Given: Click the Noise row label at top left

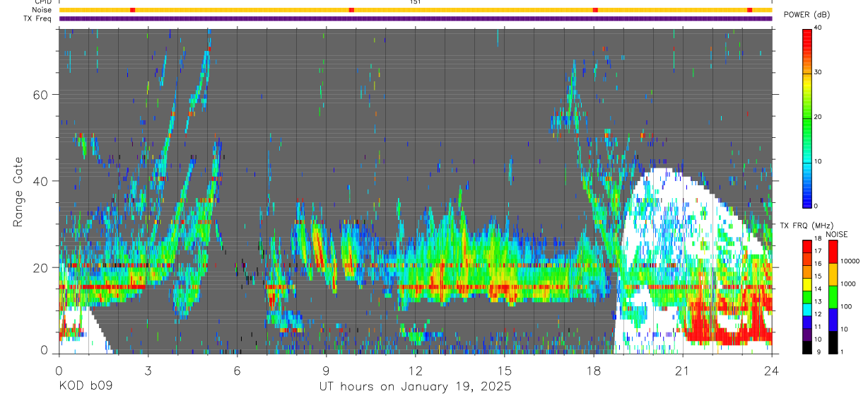Looking at the screenshot, I should click(42, 10).
